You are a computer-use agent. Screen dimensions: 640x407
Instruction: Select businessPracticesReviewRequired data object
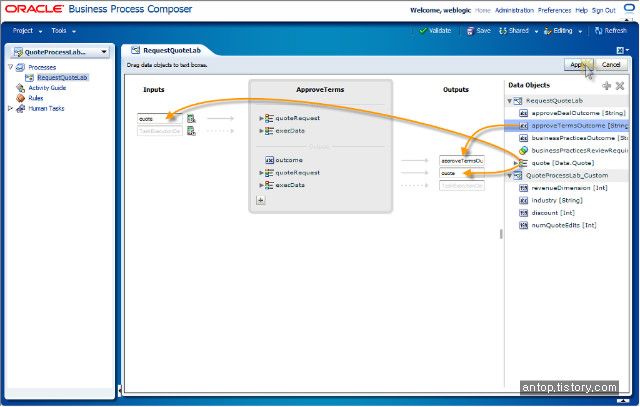tap(580, 151)
